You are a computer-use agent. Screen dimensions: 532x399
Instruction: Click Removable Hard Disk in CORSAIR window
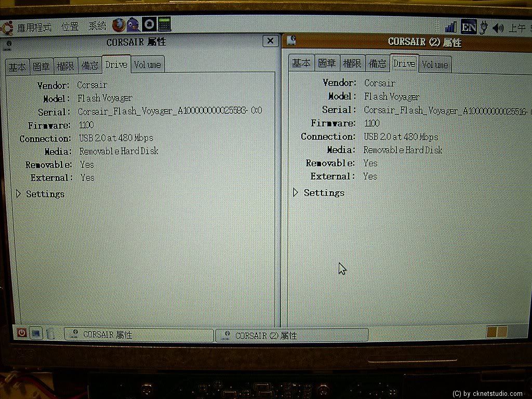(119, 151)
